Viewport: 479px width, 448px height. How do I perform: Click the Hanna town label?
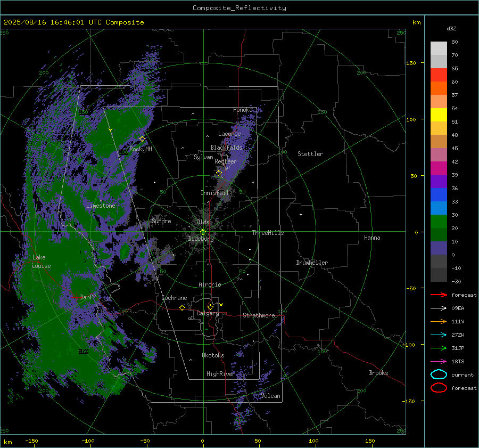tap(372, 238)
